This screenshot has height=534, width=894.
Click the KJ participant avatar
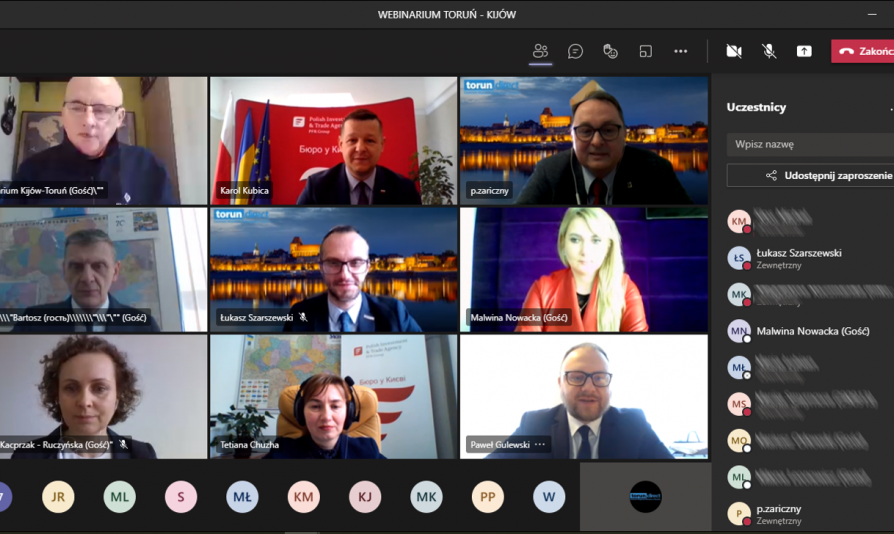[x=365, y=497]
